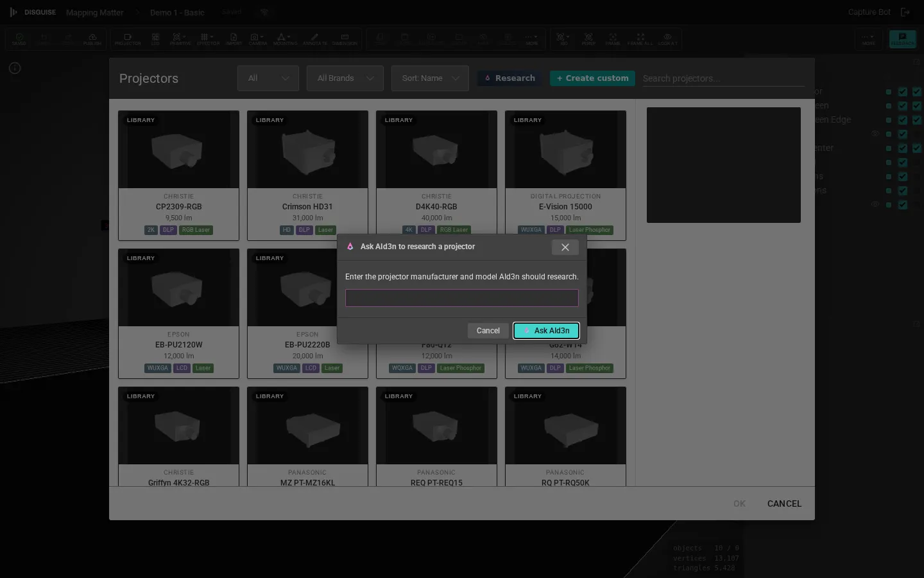Close the Ask Ald3n dialog with X
Viewport: 924px width, 578px height.
565,247
